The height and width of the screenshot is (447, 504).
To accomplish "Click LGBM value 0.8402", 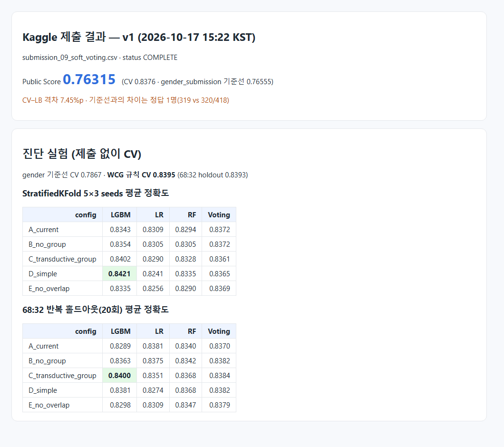I will point(120,259).
